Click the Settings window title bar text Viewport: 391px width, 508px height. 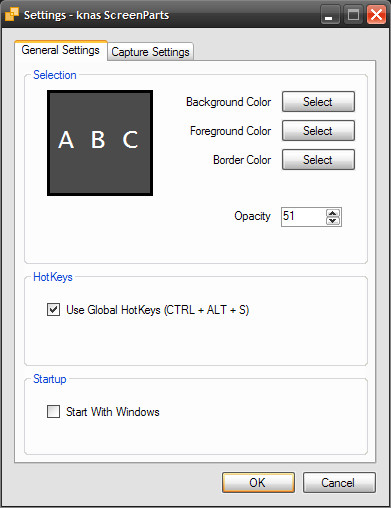point(96,15)
